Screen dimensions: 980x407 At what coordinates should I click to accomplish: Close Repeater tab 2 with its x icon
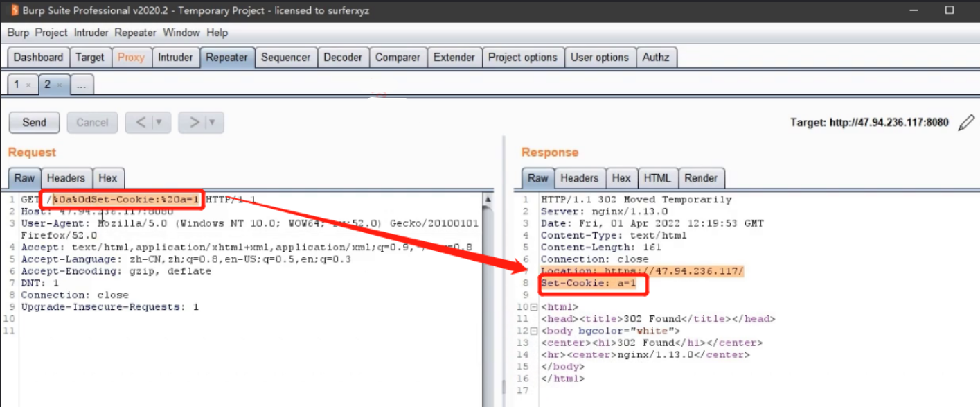[60, 85]
